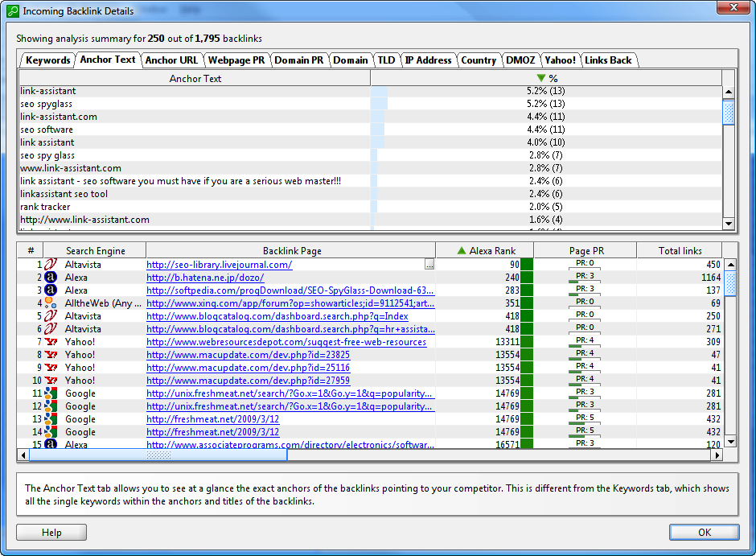The height and width of the screenshot is (556, 756).
Task: Click the PR: 5 bar in row 13
Action: (585, 419)
